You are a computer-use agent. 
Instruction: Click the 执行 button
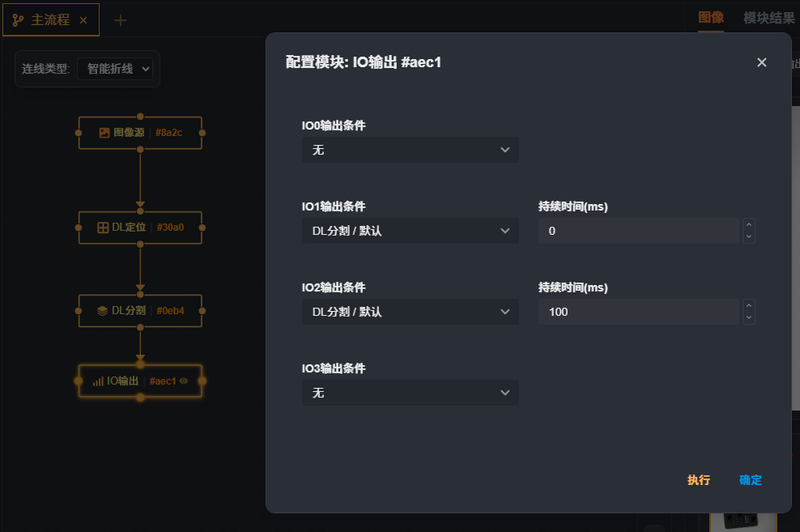click(x=699, y=480)
